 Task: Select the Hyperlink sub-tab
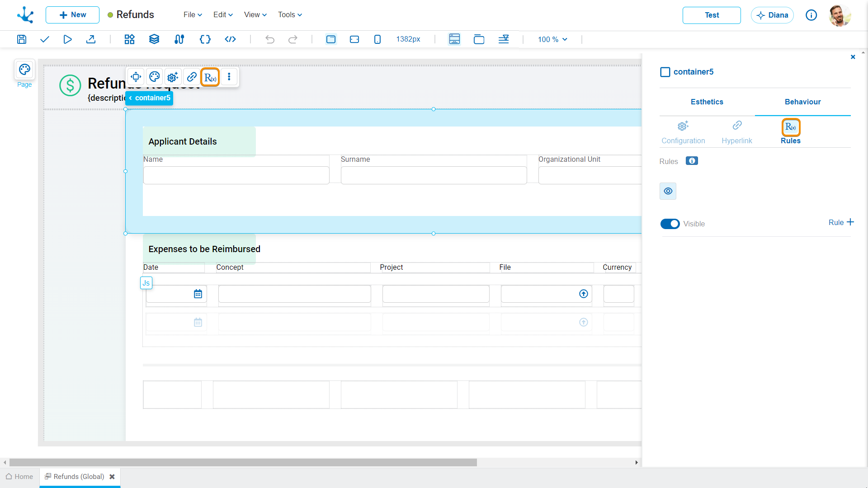point(737,132)
